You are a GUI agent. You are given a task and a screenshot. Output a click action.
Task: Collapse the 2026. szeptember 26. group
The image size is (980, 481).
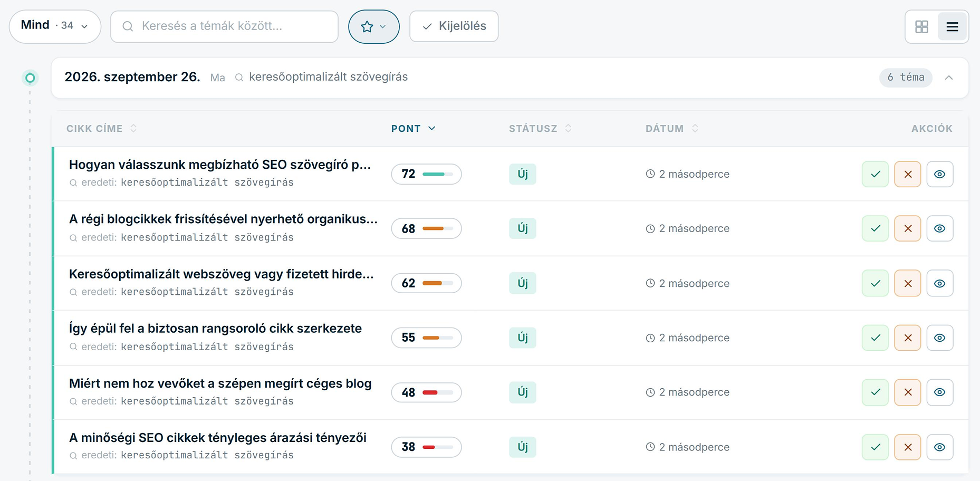click(949, 78)
